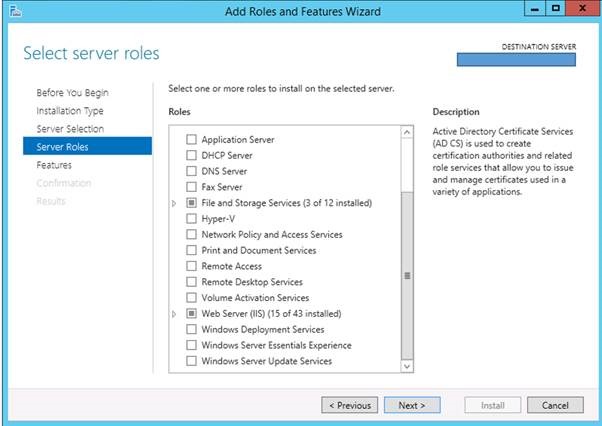The width and height of the screenshot is (602, 426).
Task: Tick the DNS Server checkbox
Action: pos(191,171)
